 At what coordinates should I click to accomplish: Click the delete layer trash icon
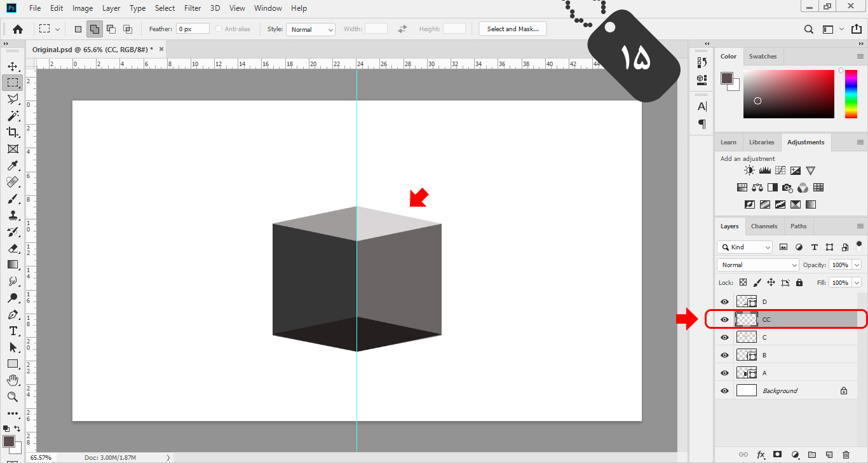point(846,455)
